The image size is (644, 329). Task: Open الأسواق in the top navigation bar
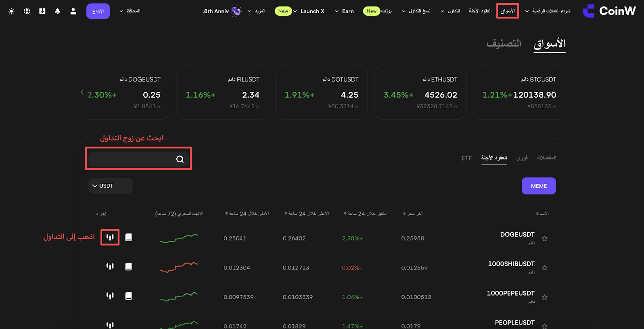point(508,11)
